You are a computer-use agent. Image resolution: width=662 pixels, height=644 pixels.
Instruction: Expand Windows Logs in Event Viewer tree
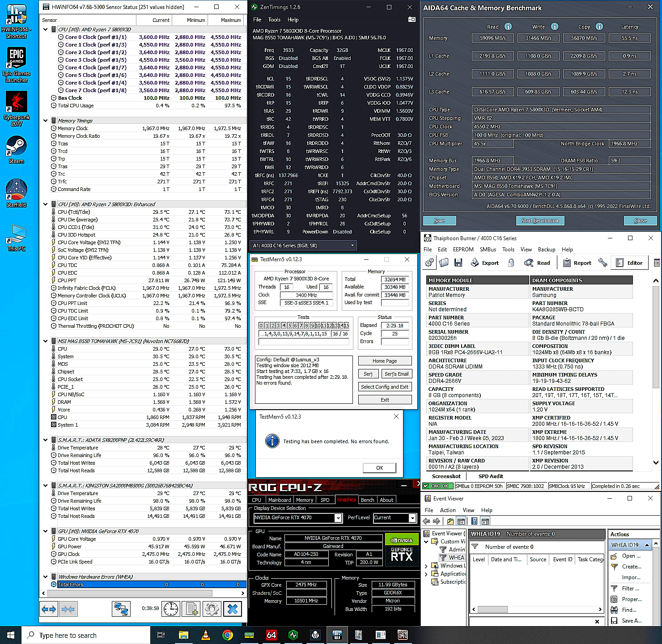point(426,566)
